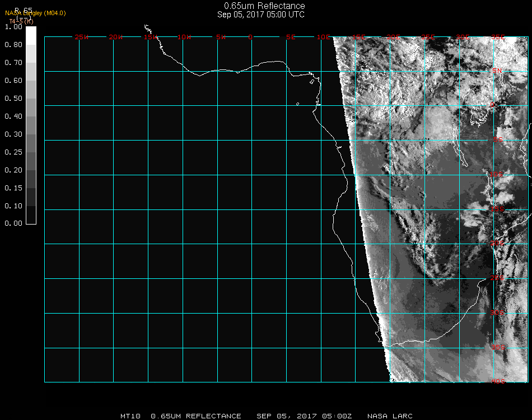532x420 pixels.
Task: Click the 5S latitude label
Action: tap(498, 139)
